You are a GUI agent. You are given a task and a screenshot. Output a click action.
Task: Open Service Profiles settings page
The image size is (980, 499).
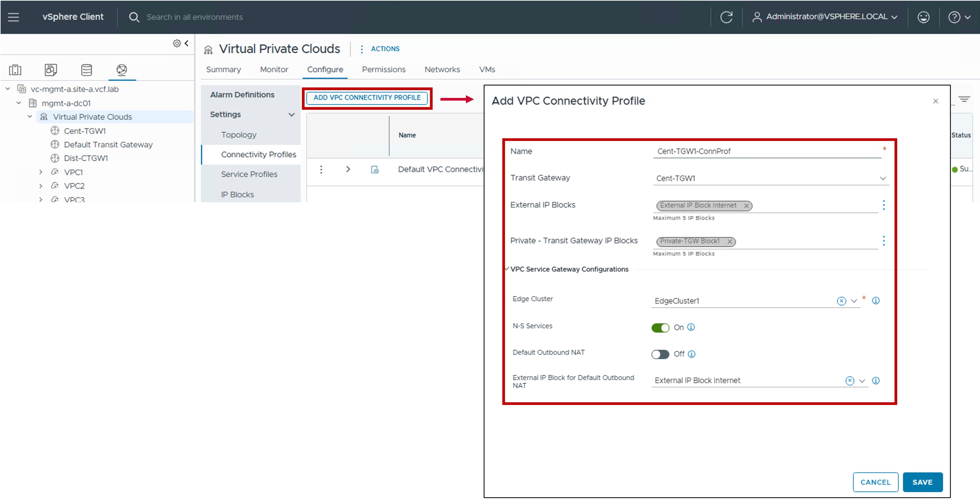[249, 174]
